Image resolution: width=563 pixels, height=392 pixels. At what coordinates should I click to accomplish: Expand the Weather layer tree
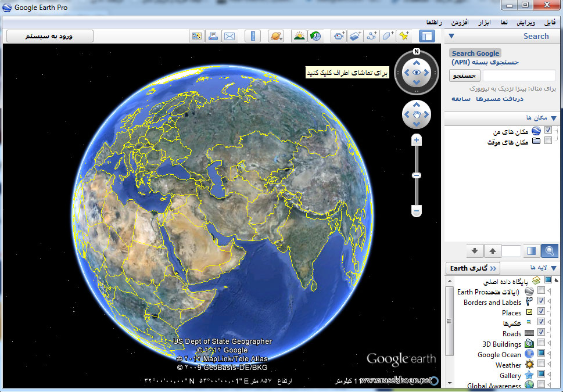tap(550, 364)
